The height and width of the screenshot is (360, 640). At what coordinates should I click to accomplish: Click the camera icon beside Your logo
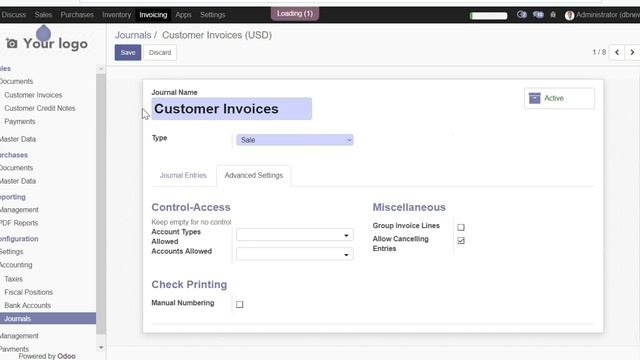pyautogui.click(x=11, y=43)
